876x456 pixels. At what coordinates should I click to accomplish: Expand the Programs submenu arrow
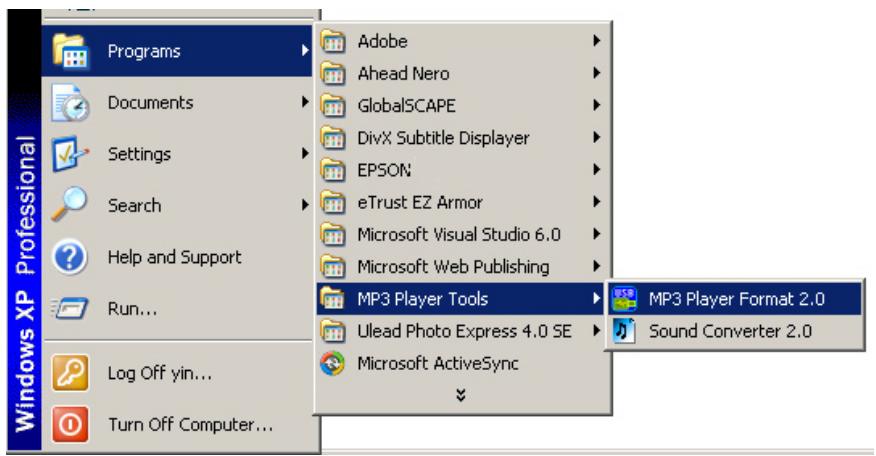(305, 51)
